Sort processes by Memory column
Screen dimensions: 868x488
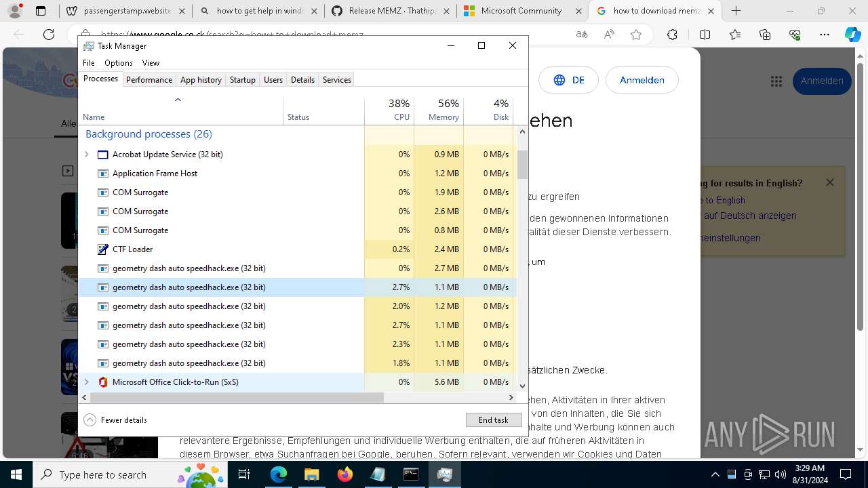click(x=439, y=110)
